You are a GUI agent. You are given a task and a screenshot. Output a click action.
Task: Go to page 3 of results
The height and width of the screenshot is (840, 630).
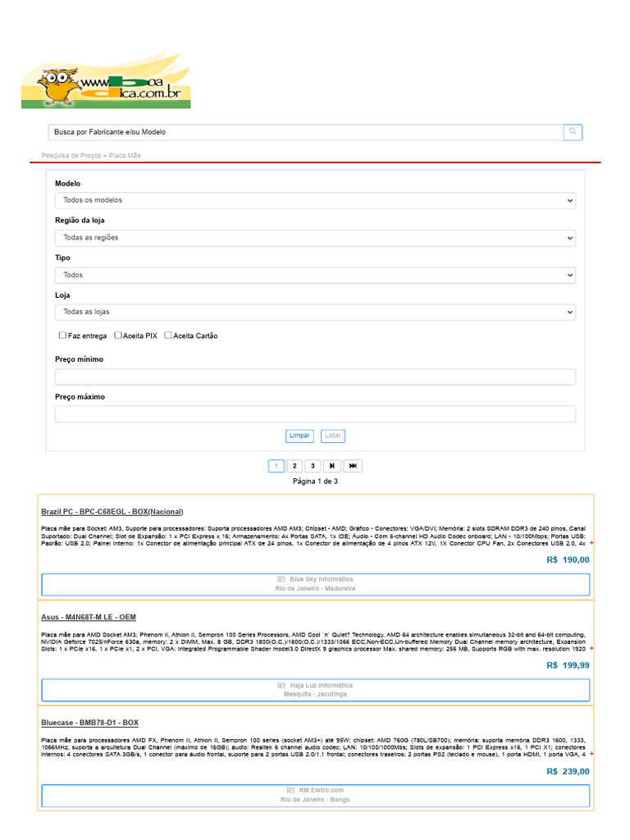click(313, 466)
